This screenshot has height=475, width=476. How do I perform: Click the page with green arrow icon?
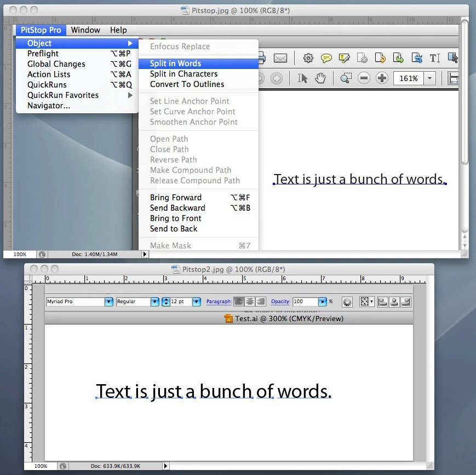point(398,57)
